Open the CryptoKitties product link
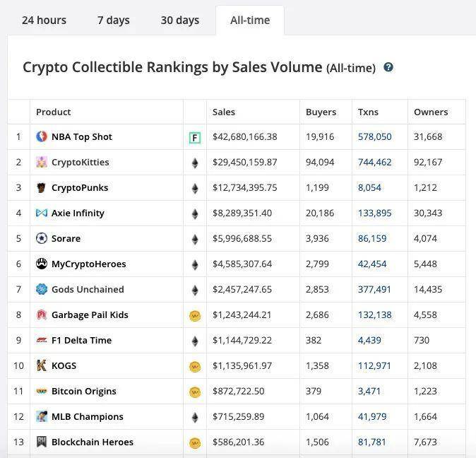 tap(80, 163)
